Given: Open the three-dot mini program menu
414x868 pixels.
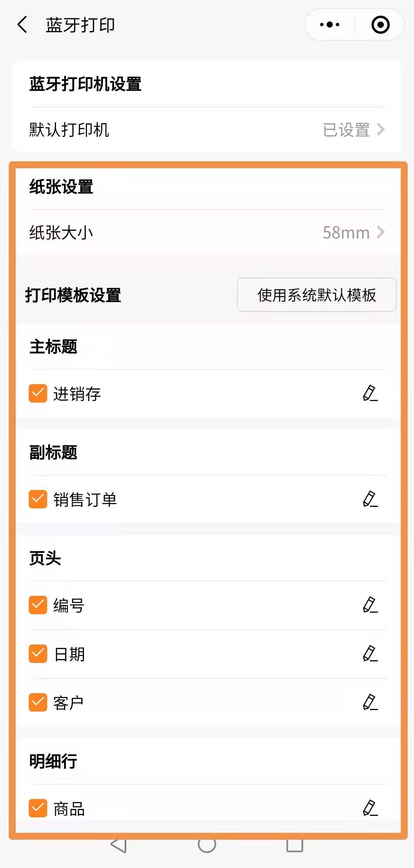Looking at the screenshot, I should (x=330, y=25).
